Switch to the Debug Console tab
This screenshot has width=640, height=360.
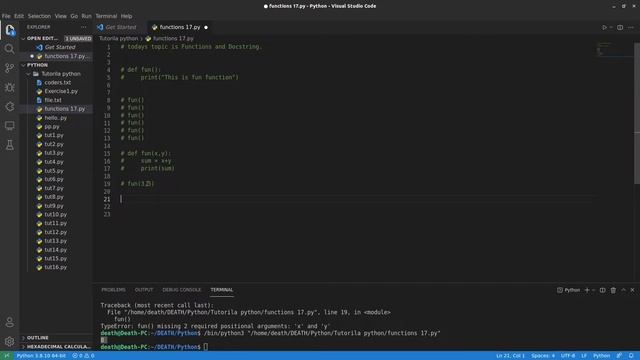coord(182,290)
